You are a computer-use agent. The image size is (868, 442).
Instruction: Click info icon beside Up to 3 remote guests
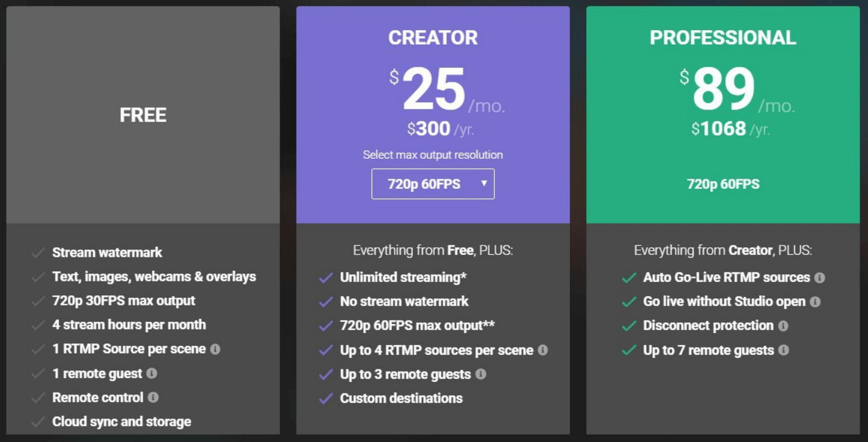(481, 374)
